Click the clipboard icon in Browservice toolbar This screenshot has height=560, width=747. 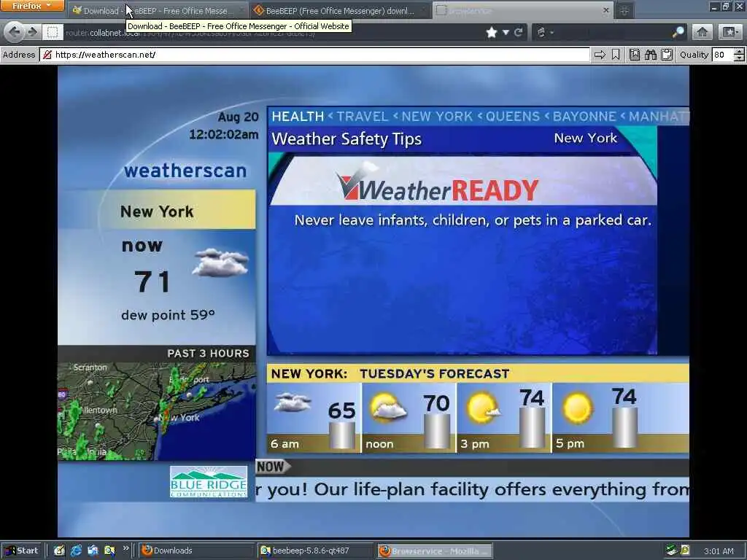[x=667, y=55]
